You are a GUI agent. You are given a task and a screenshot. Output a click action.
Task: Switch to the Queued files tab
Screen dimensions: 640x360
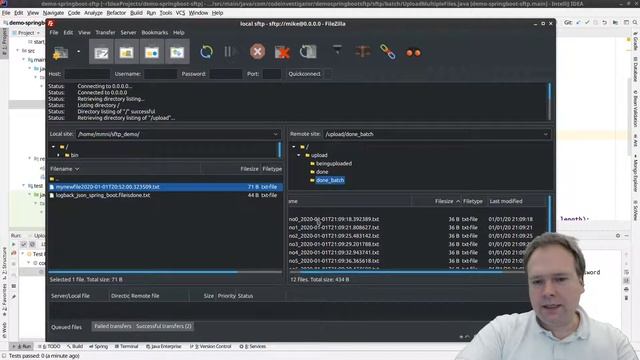(67, 327)
